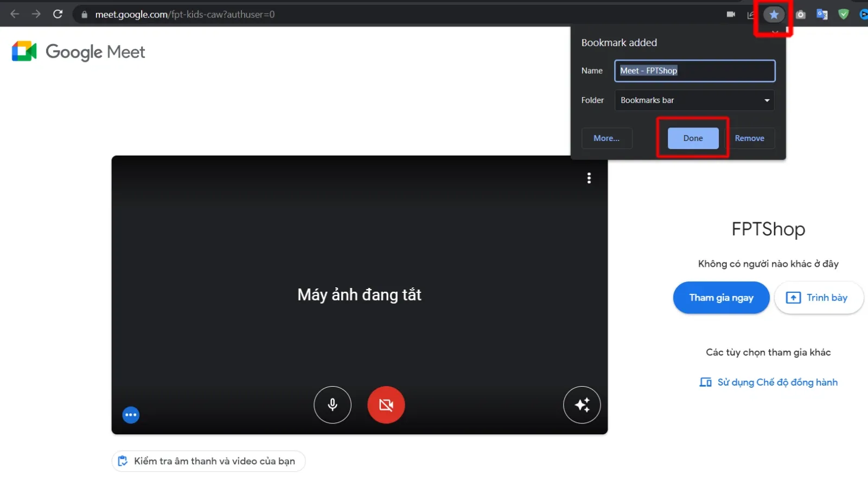Turn on the camera with red button
The image size is (868, 481).
[x=386, y=405]
